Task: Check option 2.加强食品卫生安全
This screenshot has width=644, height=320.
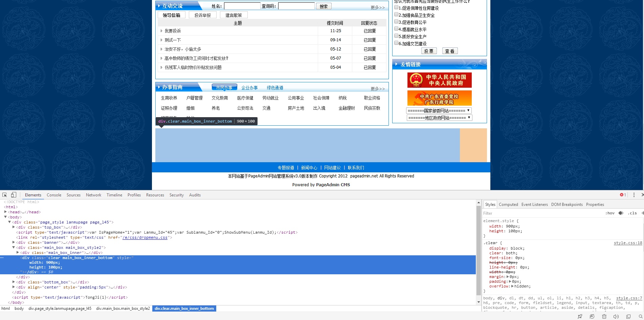Action: tap(396, 15)
